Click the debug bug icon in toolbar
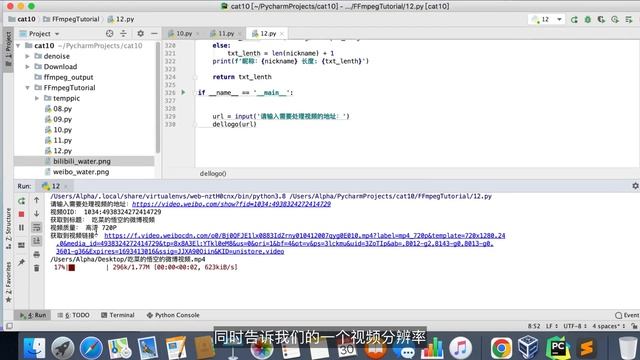Image resolution: width=640 pixels, height=360 pixels. (588, 19)
